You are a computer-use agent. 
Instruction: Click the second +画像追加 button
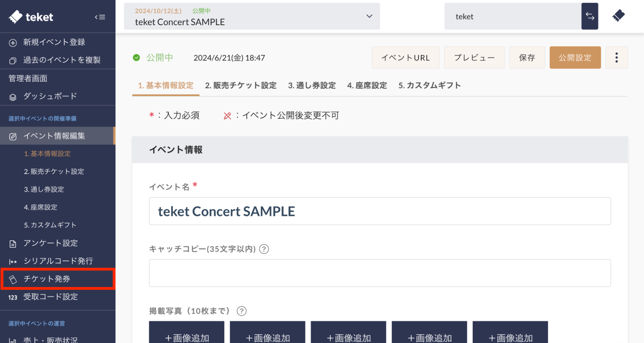point(267,332)
